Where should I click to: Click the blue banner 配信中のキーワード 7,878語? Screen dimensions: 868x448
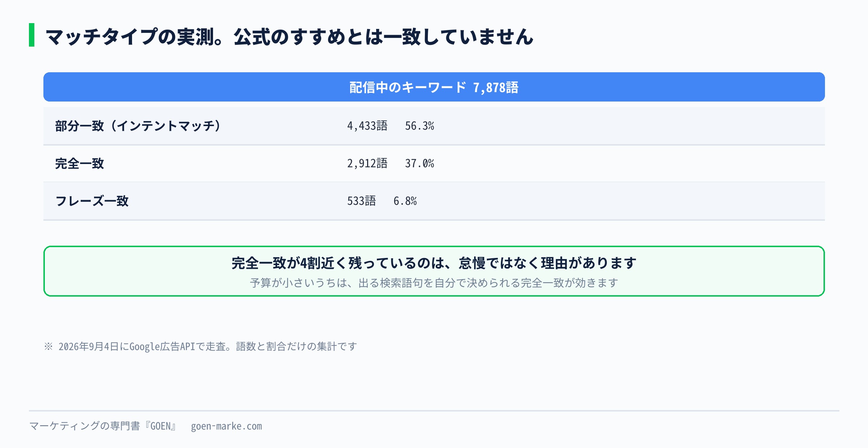[434, 87]
